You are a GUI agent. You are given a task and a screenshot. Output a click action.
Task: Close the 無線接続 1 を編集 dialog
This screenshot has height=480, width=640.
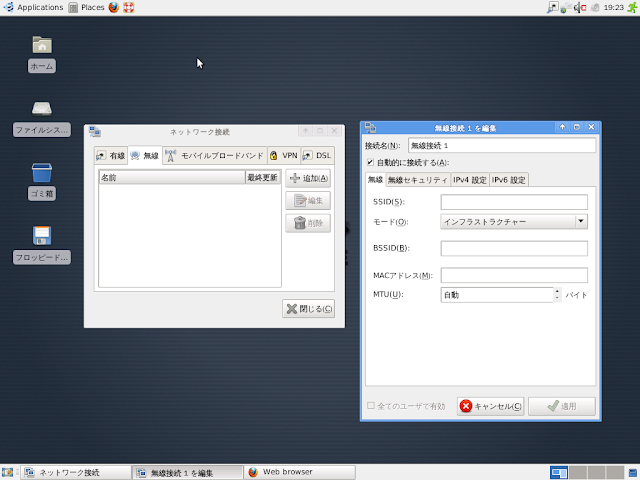click(x=591, y=127)
